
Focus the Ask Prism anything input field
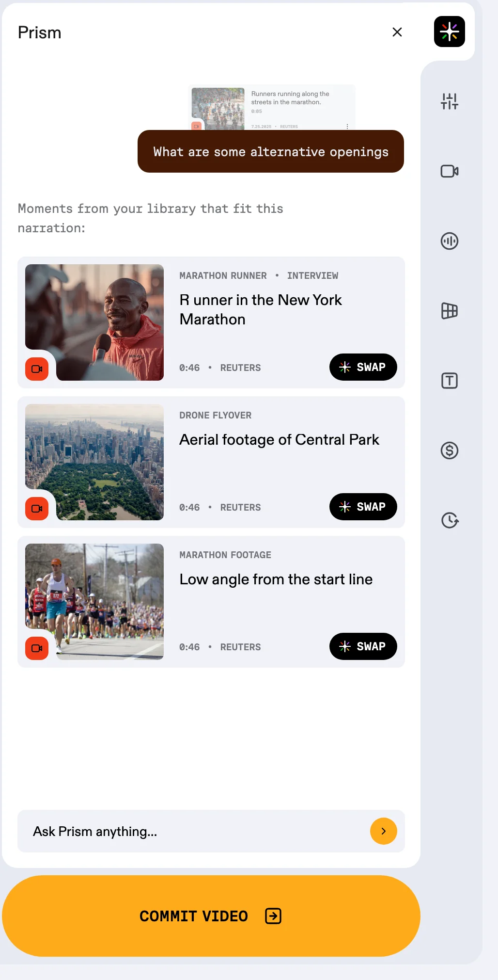(x=194, y=831)
